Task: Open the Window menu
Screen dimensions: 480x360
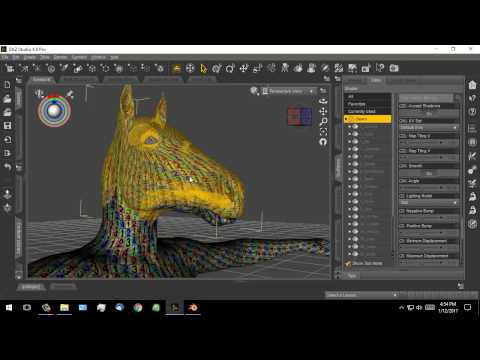Action: click(98, 57)
